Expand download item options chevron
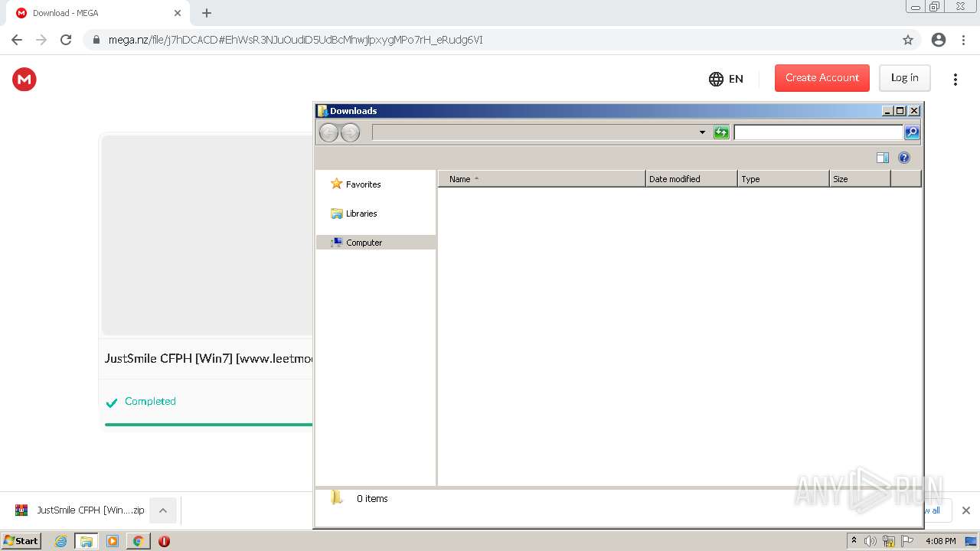Viewport: 980px width, 551px height. coord(163,510)
